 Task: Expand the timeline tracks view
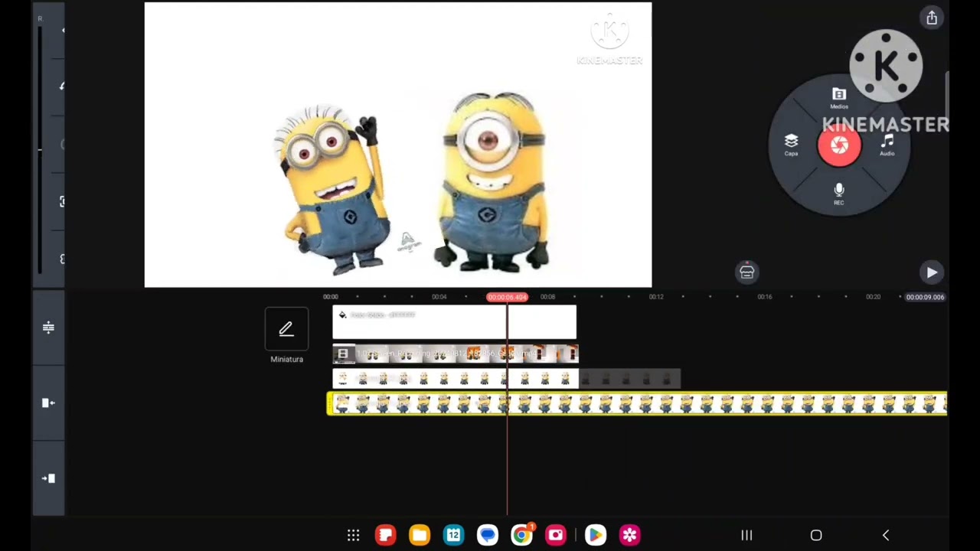coord(48,328)
